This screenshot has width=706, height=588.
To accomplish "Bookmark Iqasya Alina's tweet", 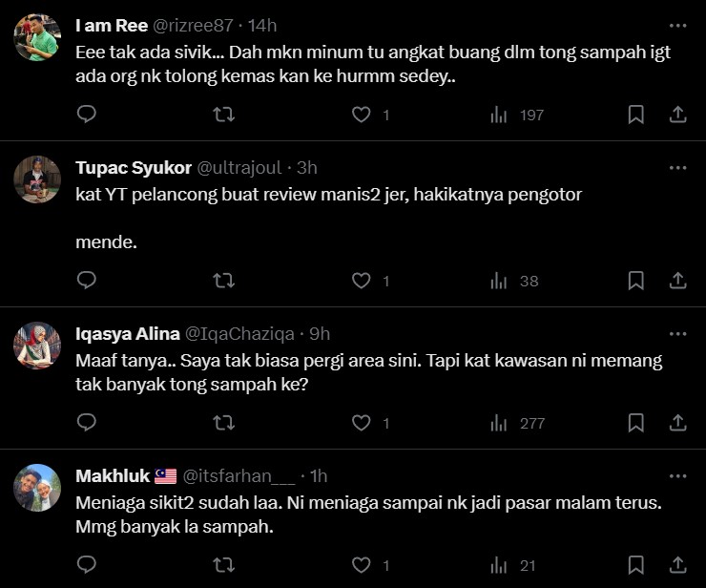I will coord(635,422).
